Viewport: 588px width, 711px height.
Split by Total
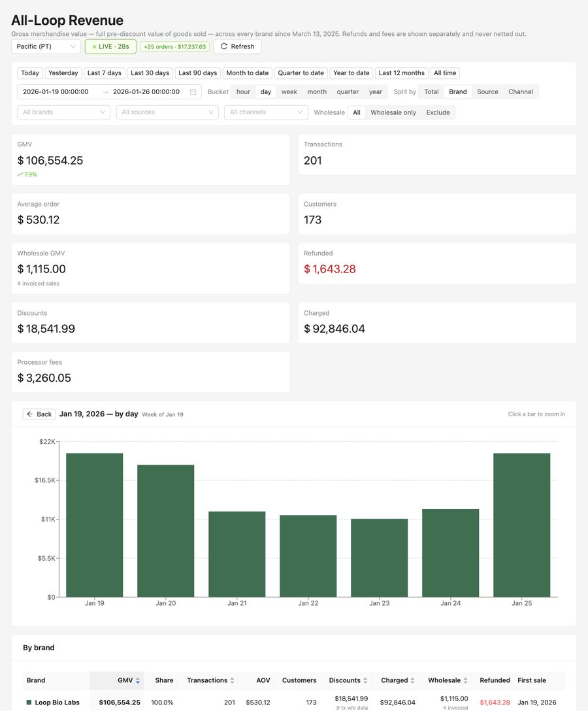[x=431, y=91]
